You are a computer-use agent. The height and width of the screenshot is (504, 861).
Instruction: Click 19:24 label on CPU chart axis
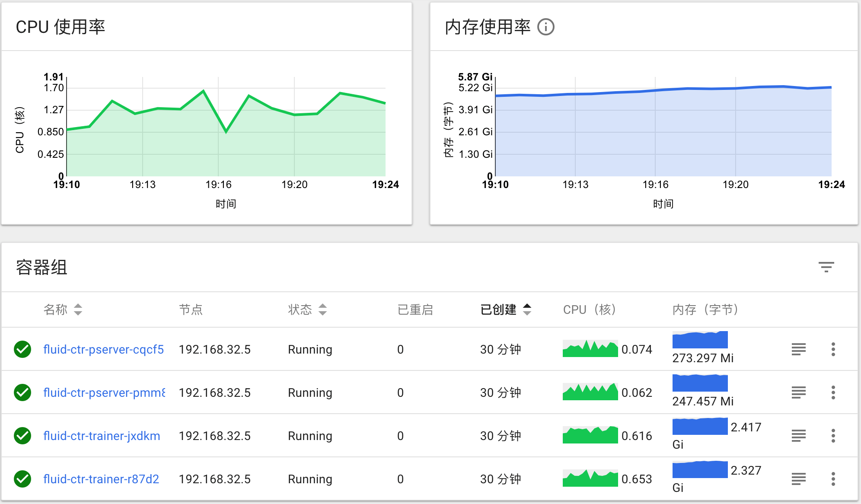point(386,185)
